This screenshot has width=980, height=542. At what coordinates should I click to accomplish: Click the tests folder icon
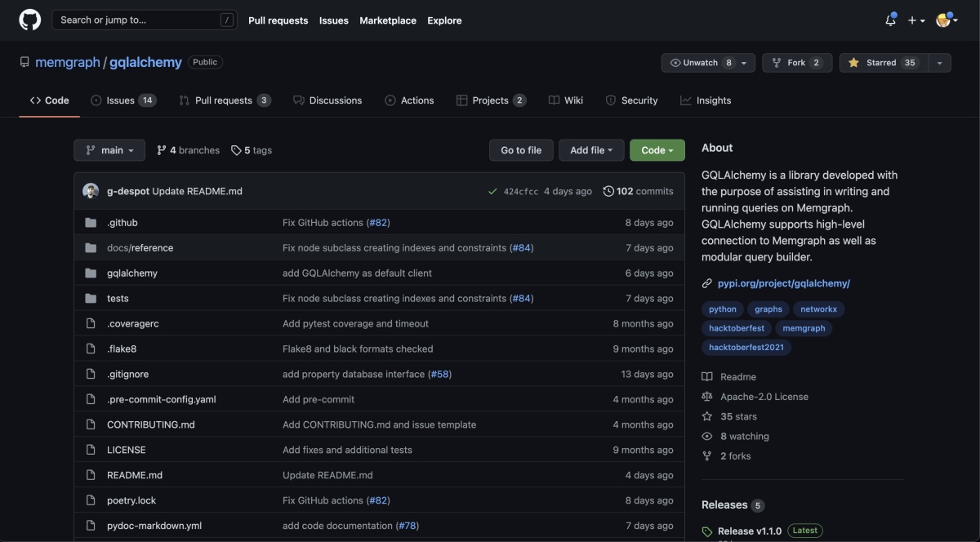[91, 299]
